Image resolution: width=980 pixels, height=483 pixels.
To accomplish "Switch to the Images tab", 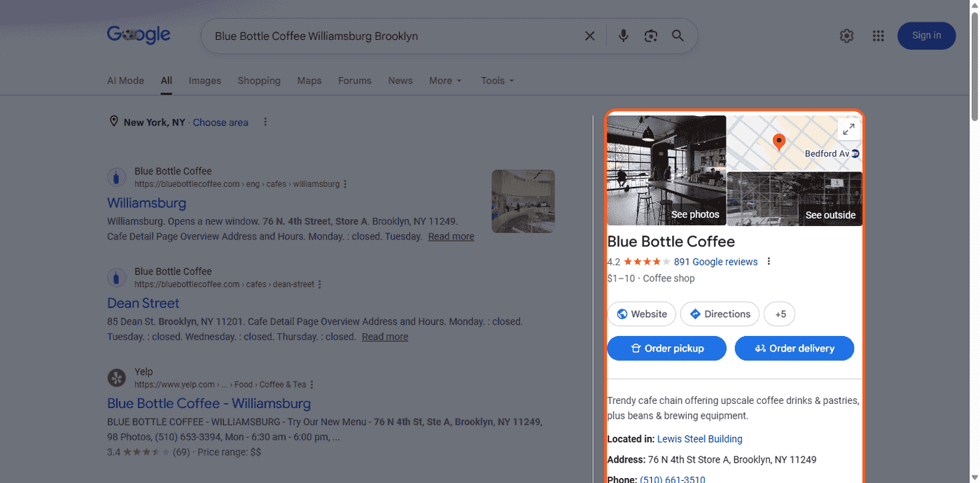I will click(x=204, y=80).
